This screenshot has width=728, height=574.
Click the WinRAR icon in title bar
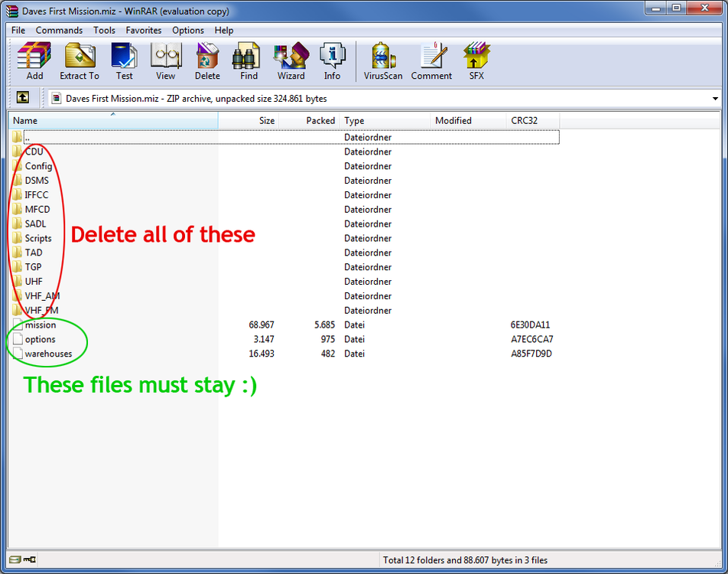[x=12, y=11]
